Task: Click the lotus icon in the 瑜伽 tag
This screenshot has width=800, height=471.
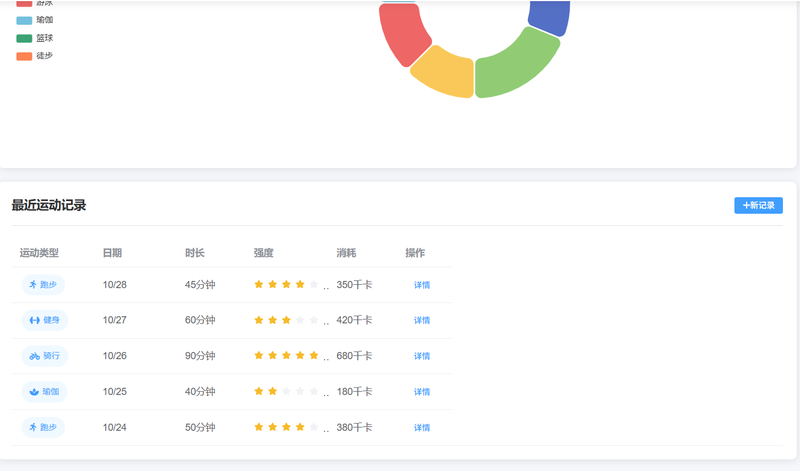Action: click(x=34, y=392)
